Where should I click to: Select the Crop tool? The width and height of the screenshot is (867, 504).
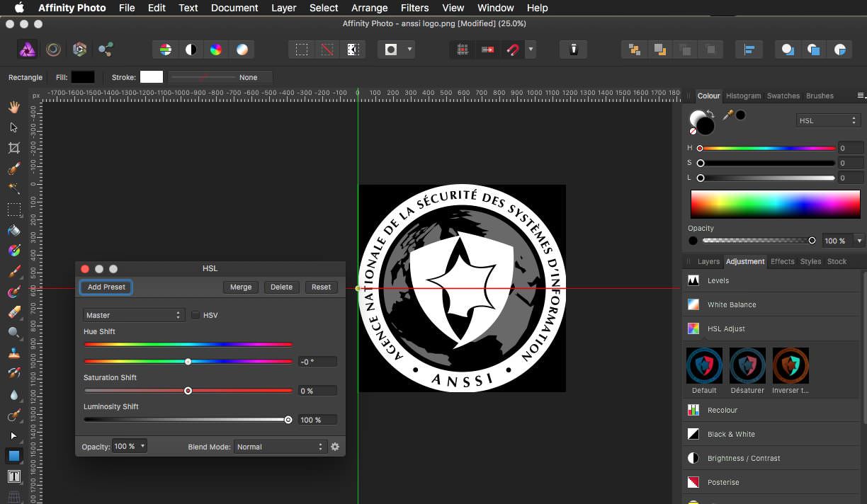coord(13,148)
